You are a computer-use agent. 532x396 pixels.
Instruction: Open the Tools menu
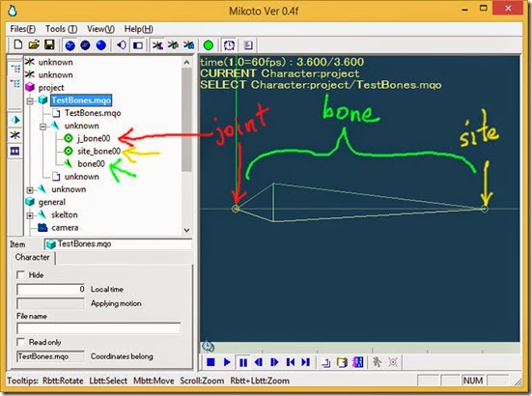[x=61, y=29]
